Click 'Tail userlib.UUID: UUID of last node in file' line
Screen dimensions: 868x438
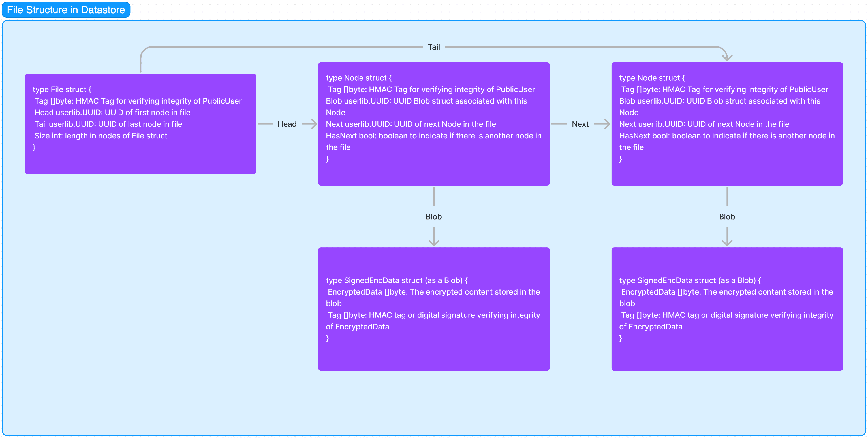pyautogui.click(x=108, y=124)
